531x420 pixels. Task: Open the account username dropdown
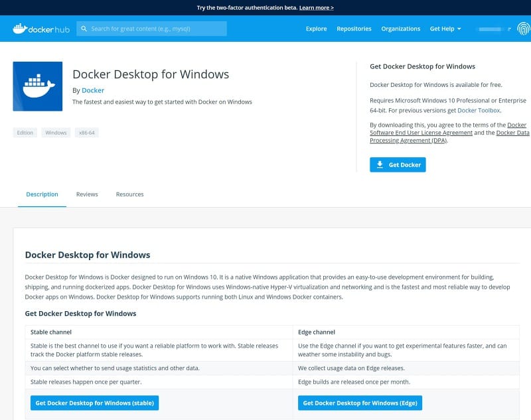pyautogui.click(x=493, y=29)
